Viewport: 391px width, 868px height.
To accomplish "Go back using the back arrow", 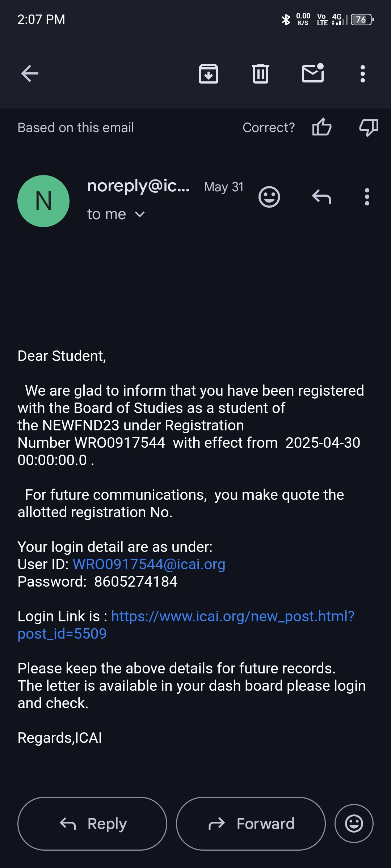I will pyautogui.click(x=30, y=74).
